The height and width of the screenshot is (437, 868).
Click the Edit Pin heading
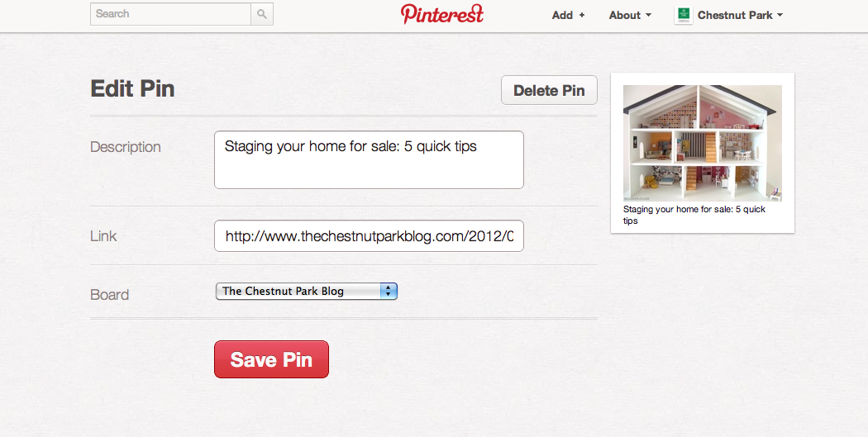click(132, 89)
